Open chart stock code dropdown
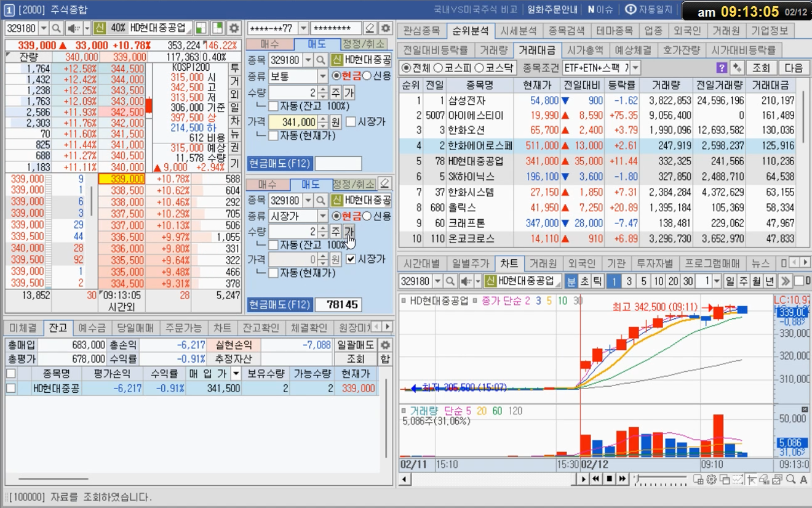 tap(437, 281)
